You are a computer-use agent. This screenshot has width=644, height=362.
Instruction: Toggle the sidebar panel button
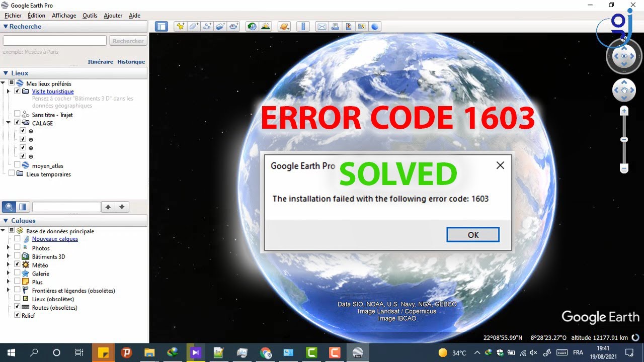[161, 27]
